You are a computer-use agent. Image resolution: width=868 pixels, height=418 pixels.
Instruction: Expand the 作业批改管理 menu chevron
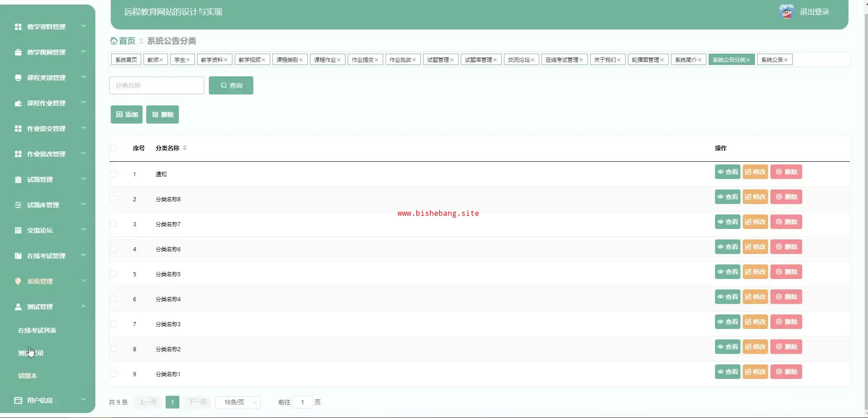[x=84, y=153]
